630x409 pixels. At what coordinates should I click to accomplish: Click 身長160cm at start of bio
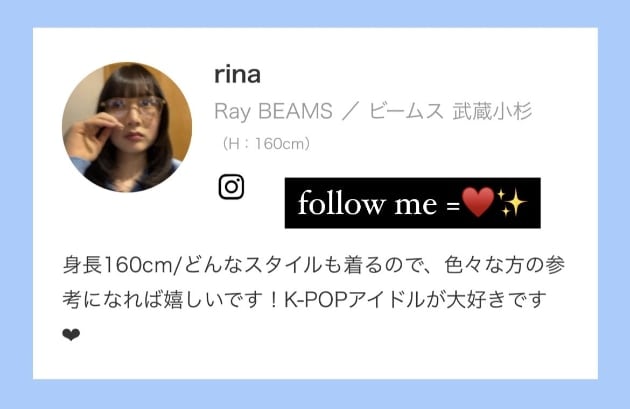[x=119, y=265]
